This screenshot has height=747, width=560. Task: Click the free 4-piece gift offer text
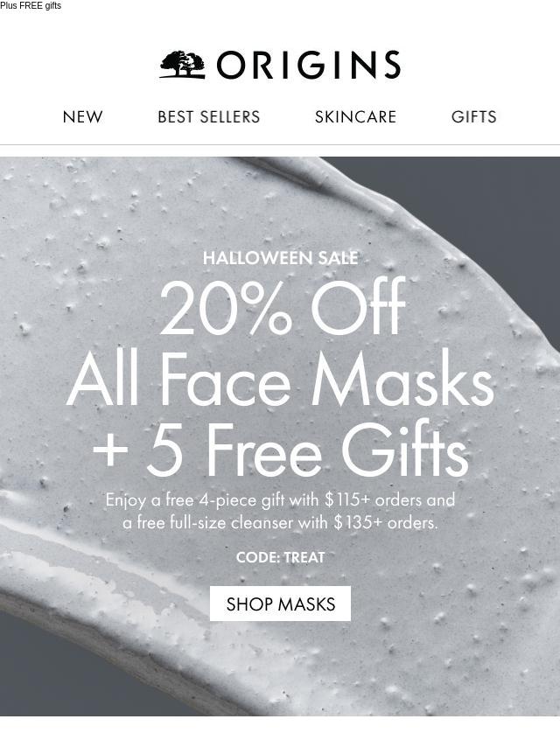click(x=280, y=499)
